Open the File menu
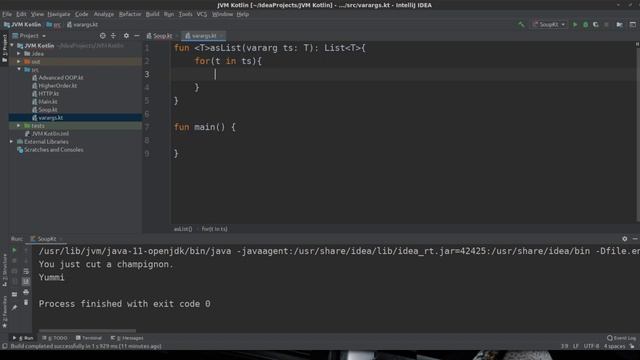Screen dimensions: 640x360 point(7,14)
